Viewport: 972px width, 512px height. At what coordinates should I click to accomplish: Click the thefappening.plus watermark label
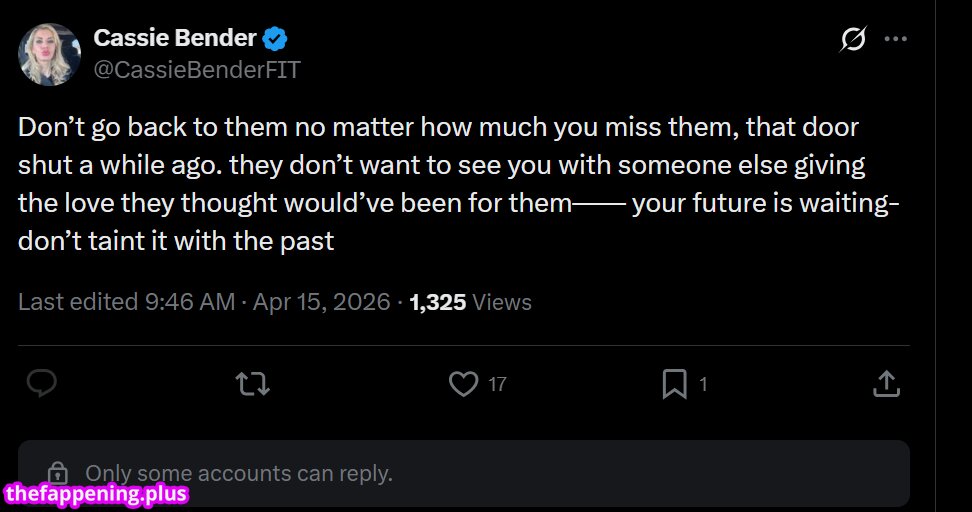pos(97,494)
